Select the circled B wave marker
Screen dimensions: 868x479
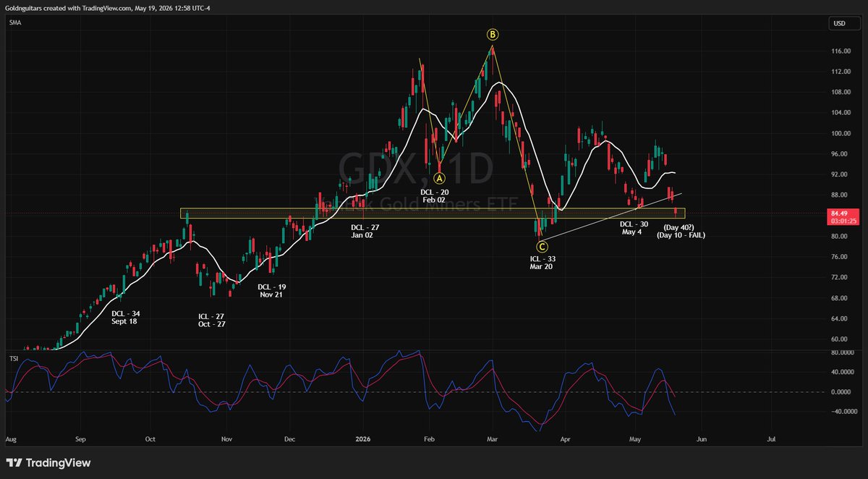click(x=492, y=34)
